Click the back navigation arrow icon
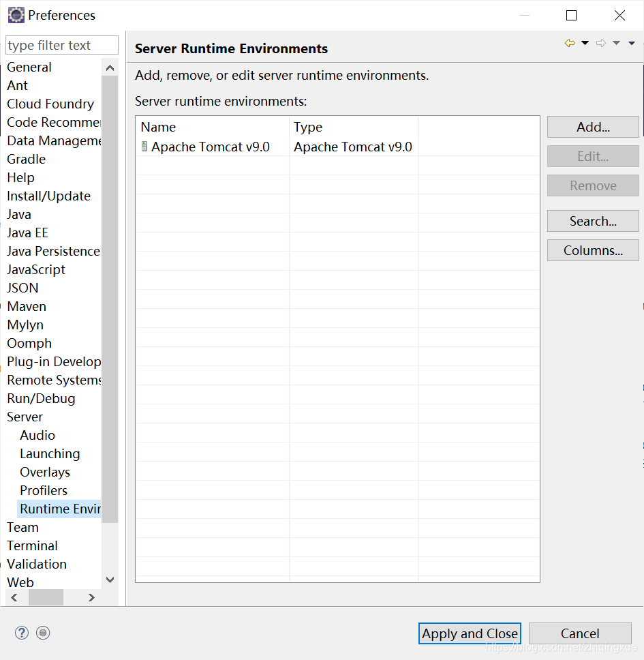Screen dimensions: 644x660 click(570, 43)
